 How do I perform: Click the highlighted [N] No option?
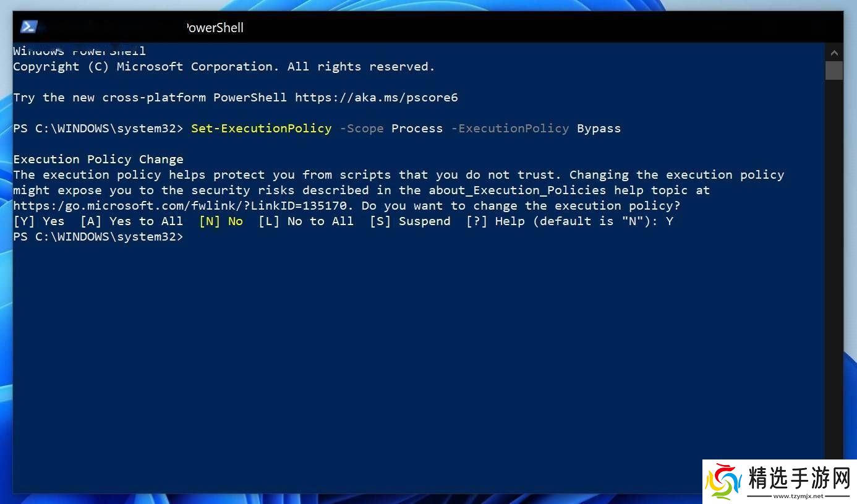point(221,221)
